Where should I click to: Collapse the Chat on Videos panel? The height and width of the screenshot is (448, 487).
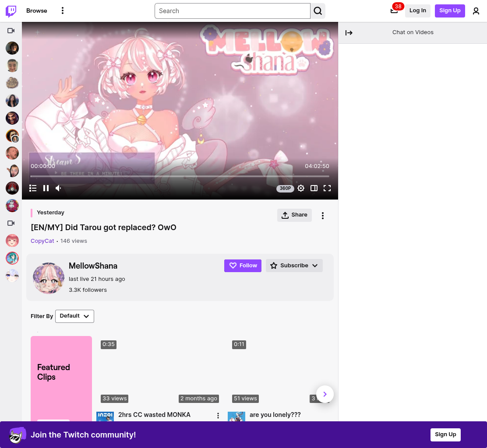click(x=349, y=32)
